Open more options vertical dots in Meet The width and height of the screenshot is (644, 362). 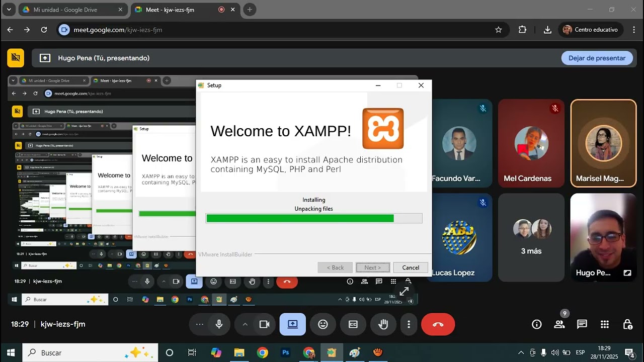409,324
